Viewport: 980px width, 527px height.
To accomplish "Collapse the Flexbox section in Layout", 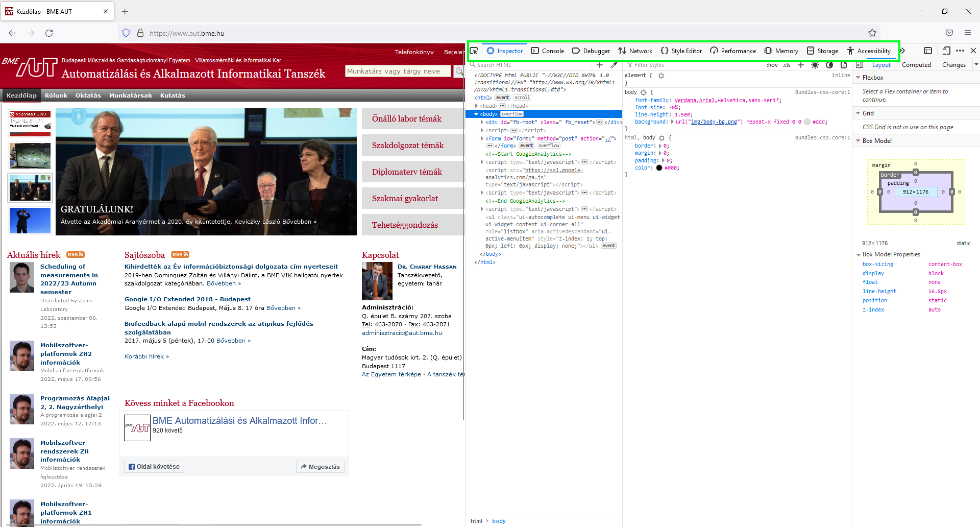I will pyautogui.click(x=858, y=78).
